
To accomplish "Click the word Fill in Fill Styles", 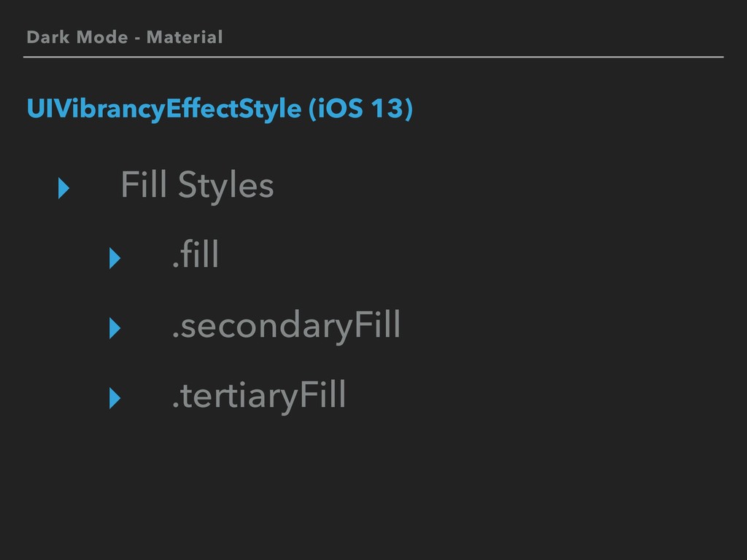I will [144, 184].
